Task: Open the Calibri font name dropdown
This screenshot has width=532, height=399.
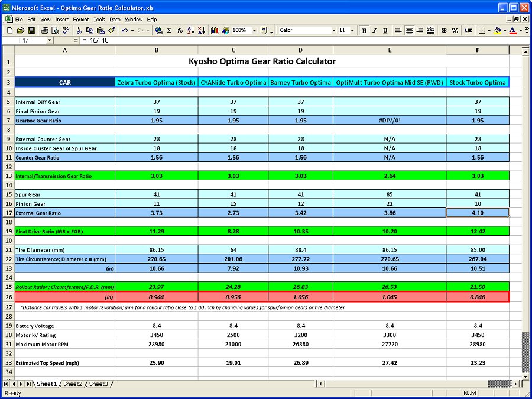Action: coord(334,31)
